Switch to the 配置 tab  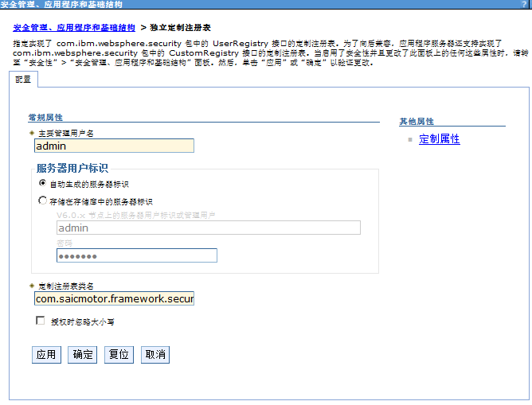click(23, 80)
